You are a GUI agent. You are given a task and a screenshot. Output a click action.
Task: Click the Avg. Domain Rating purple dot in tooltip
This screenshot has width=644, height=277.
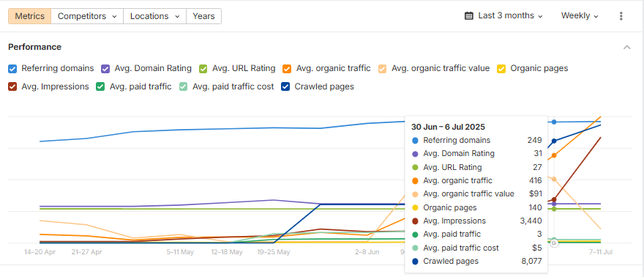pyautogui.click(x=415, y=154)
